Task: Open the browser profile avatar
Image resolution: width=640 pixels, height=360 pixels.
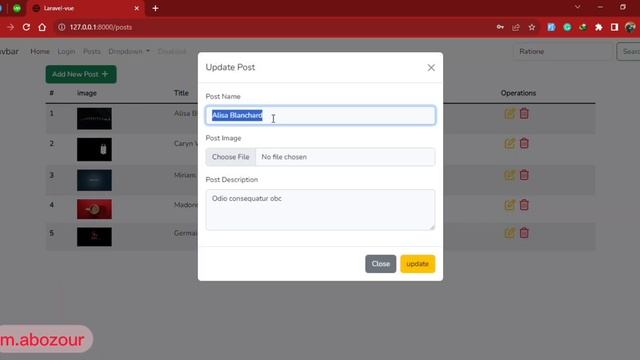Action: (630, 27)
